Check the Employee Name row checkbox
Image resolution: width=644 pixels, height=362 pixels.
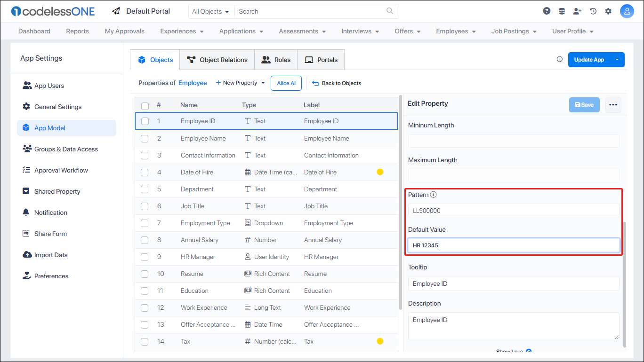[145, 138]
